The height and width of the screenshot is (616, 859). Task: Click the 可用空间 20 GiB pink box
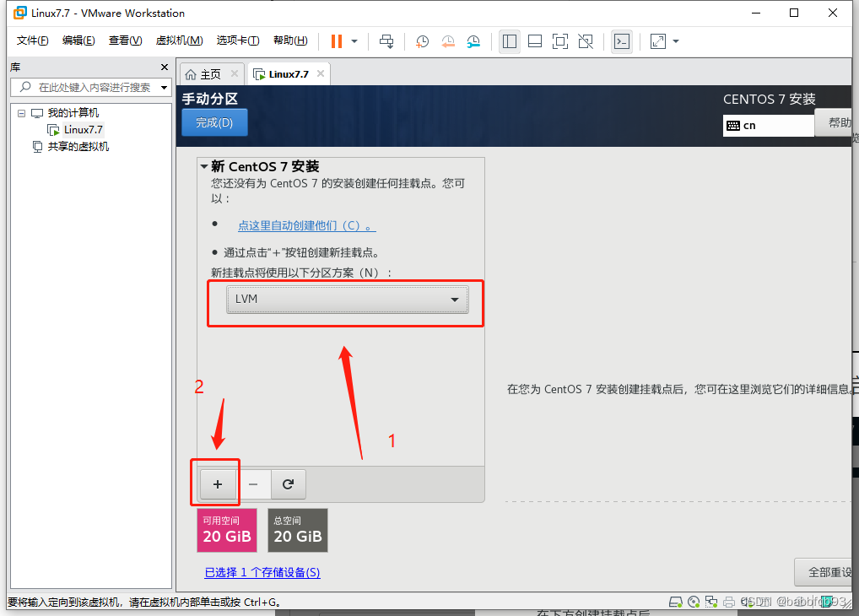click(227, 530)
